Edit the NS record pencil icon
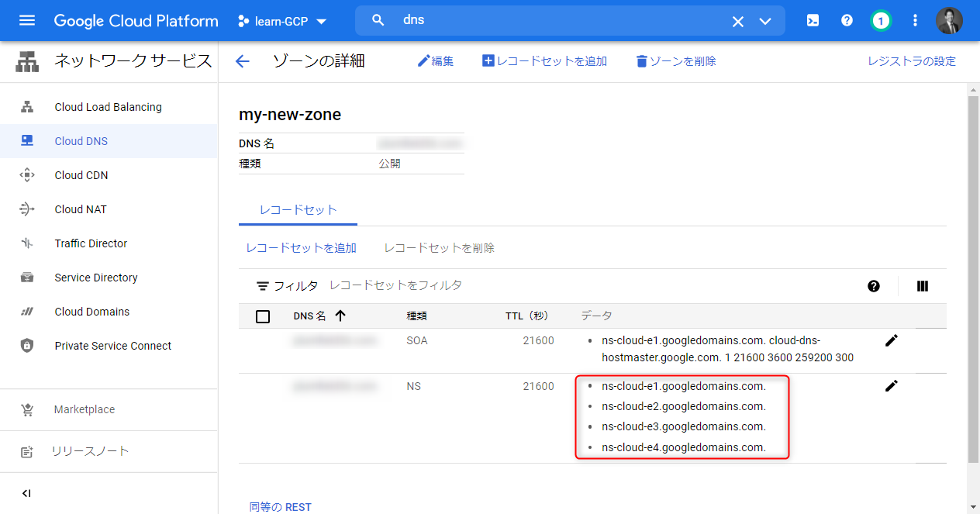The image size is (980, 514). tap(892, 386)
